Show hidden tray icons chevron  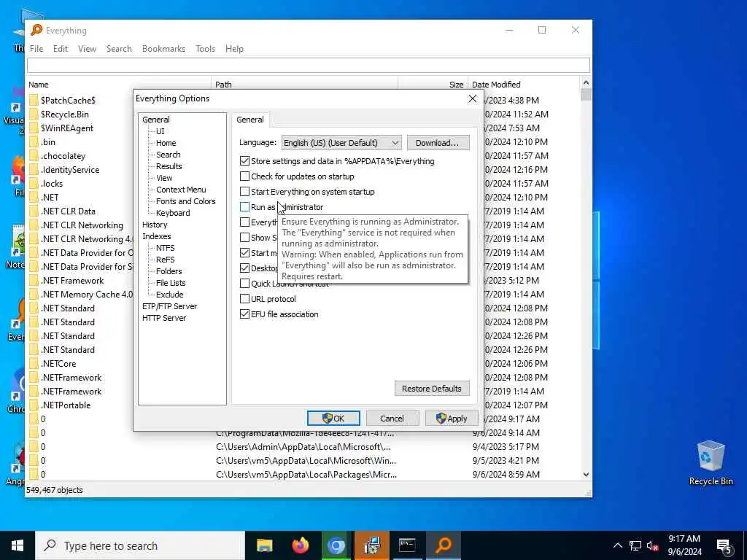click(x=617, y=545)
